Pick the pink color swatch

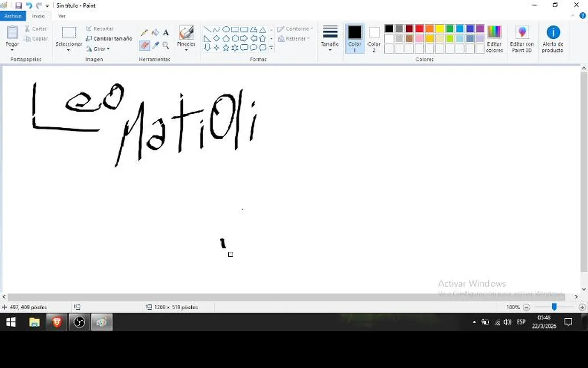coord(419,38)
